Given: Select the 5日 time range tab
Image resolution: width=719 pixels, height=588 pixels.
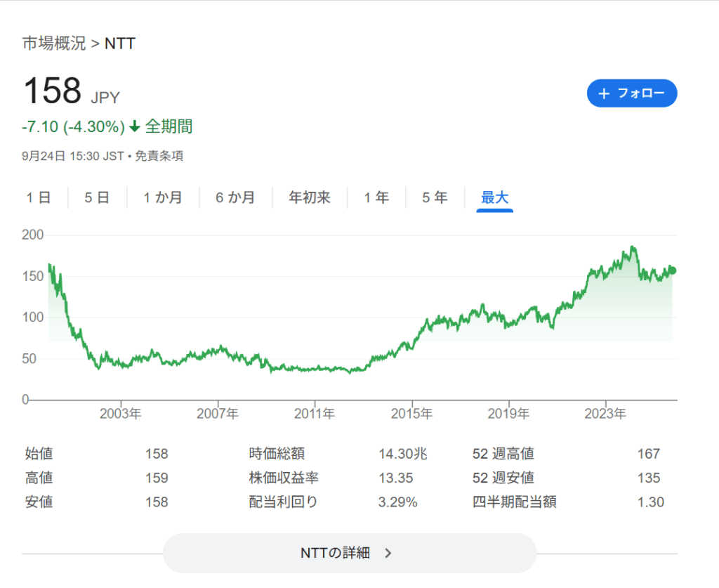Looking at the screenshot, I should point(97,198).
